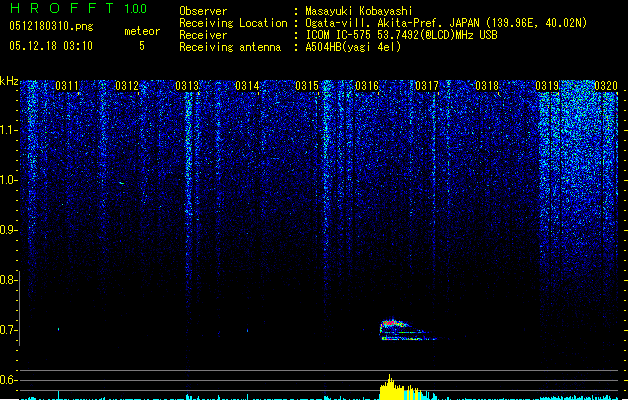Click the 0.6 frequency axis label

coord(7,380)
